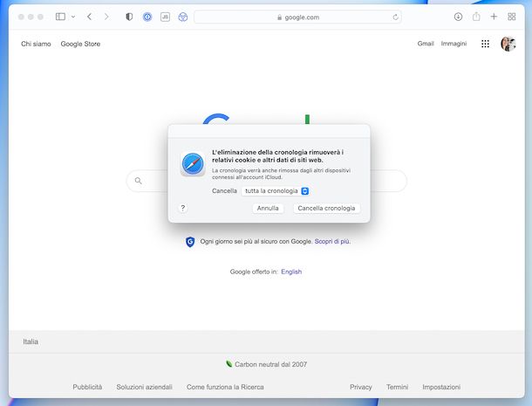Open the Immagini link
Image resolution: width=532 pixels, height=406 pixels.
[x=454, y=44]
